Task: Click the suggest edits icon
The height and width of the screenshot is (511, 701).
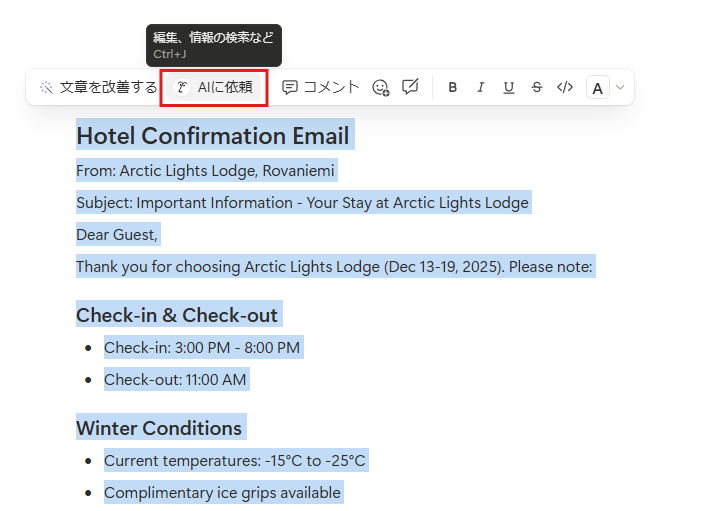Action: (x=410, y=88)
